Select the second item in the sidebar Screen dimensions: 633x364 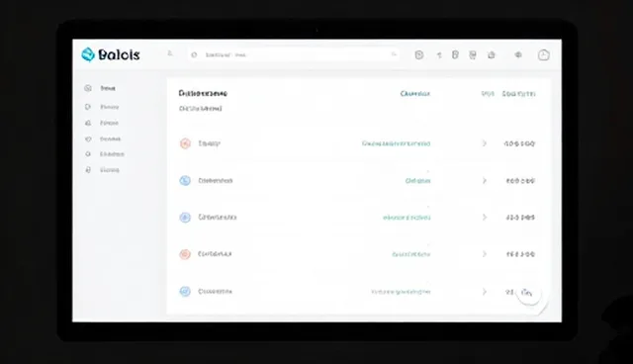102,107
